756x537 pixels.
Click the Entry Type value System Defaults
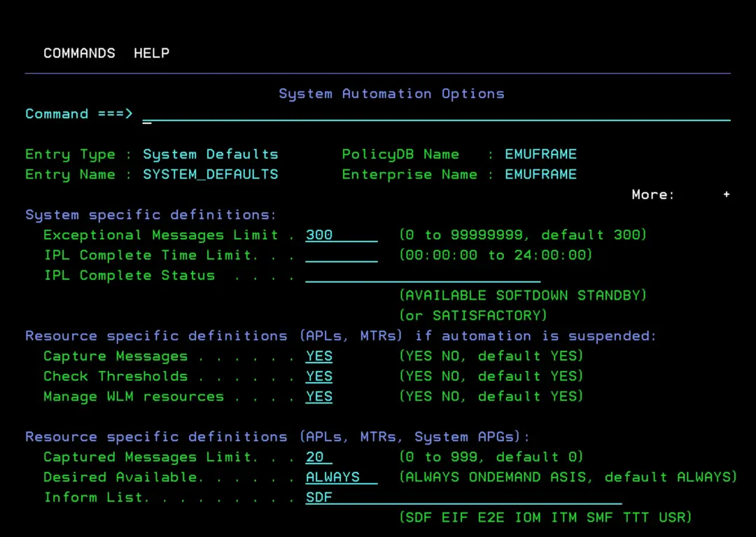tap(211, 154)
